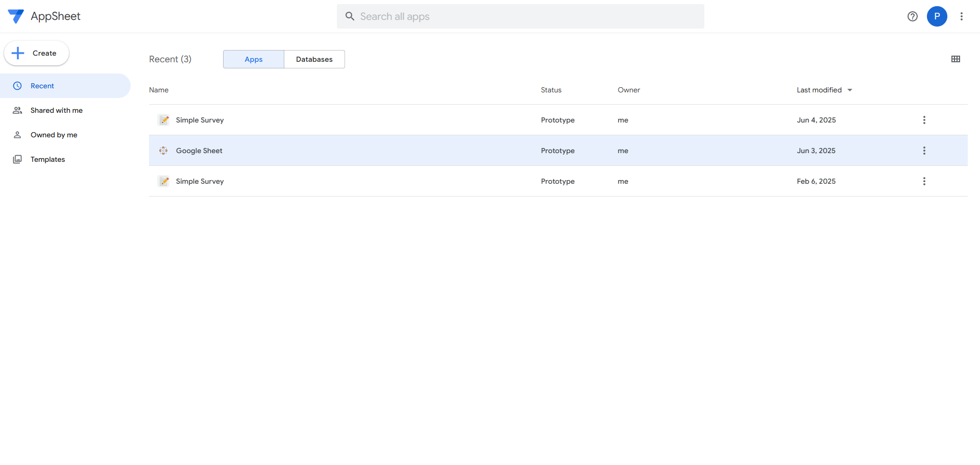Viewport: 980px width, 465px height.
Task: Open more options for Feb 6 Simple Survey
Action: point(924,181)
